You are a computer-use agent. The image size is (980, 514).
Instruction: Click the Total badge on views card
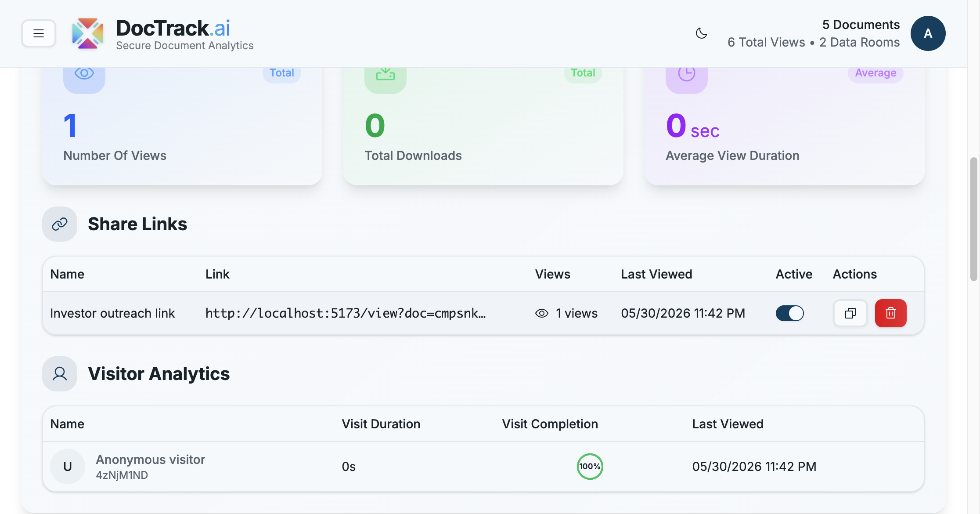click(282, 73)
